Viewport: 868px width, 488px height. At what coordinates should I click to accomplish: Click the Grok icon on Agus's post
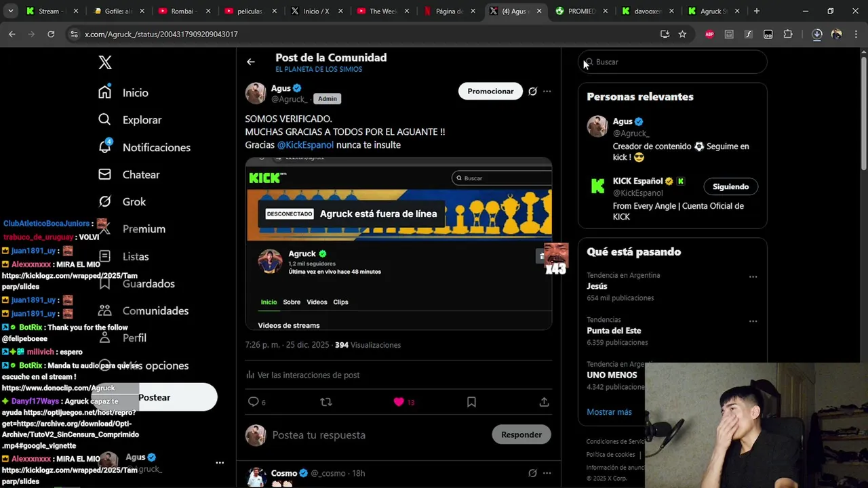click(533, 91)
